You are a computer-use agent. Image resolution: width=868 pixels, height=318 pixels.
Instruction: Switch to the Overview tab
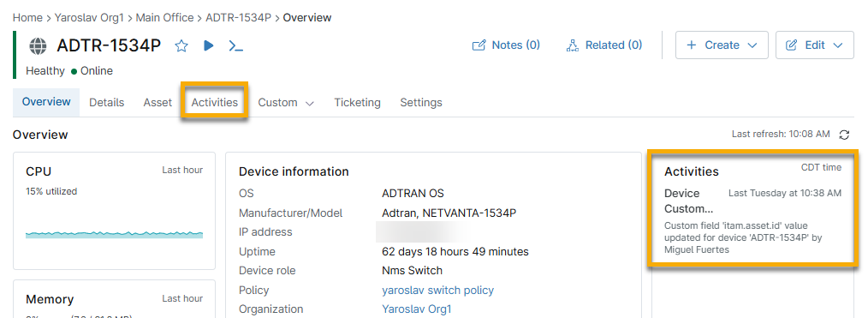pos(46,102)
